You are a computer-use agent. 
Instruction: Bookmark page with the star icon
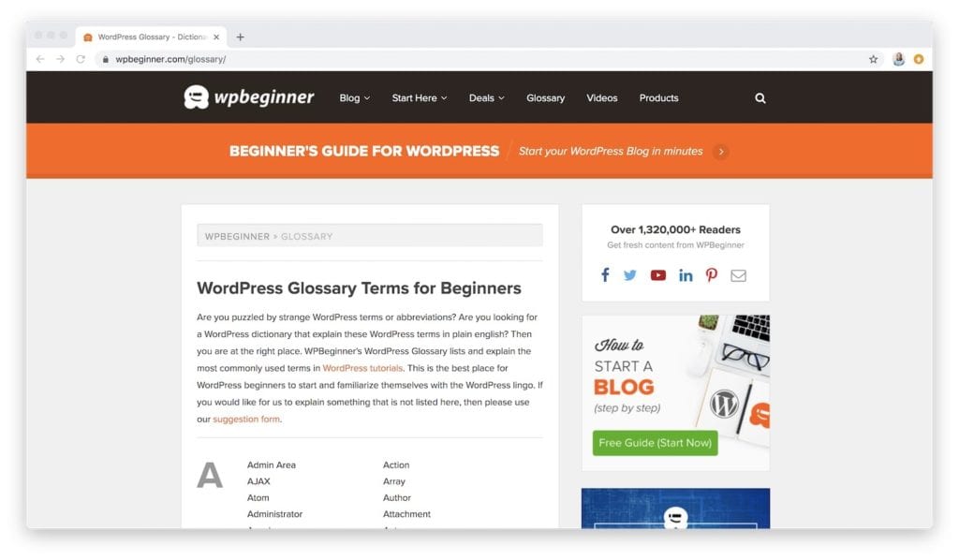[x=873, y=59]
